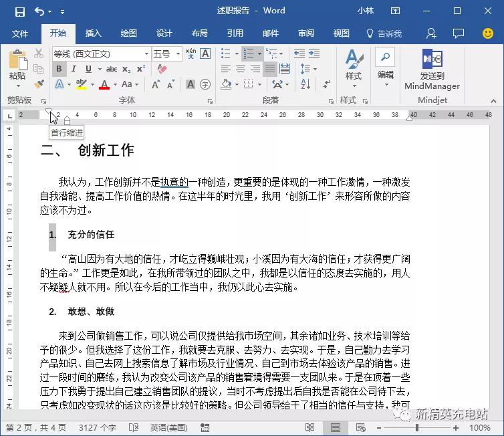
Task: Click the bullets list icon
Action: pos(226,53)
